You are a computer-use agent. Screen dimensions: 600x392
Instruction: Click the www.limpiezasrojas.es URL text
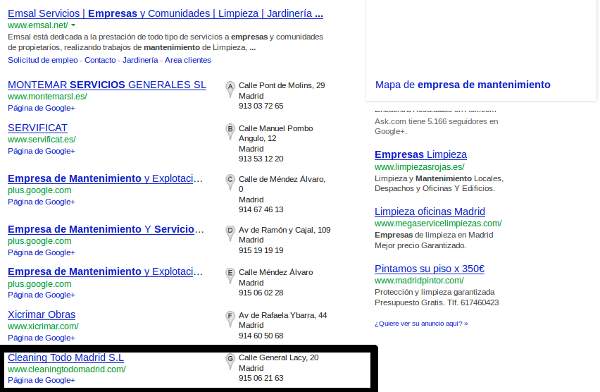pos(419,167)
